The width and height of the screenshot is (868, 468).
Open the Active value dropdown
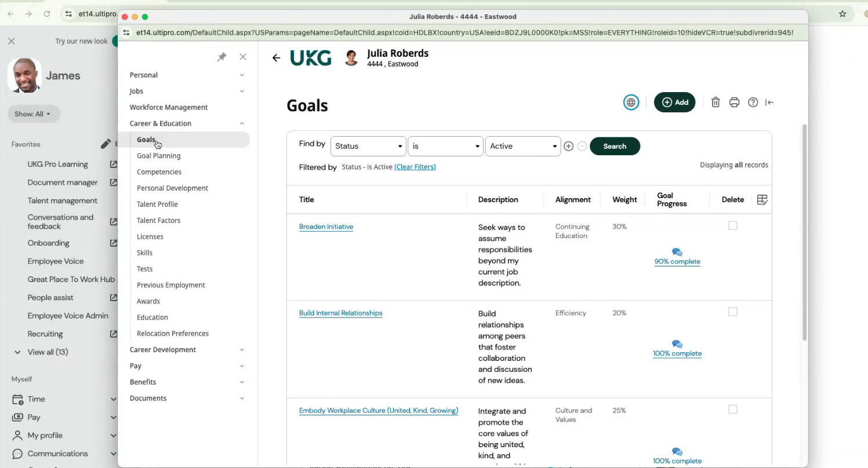522,147
